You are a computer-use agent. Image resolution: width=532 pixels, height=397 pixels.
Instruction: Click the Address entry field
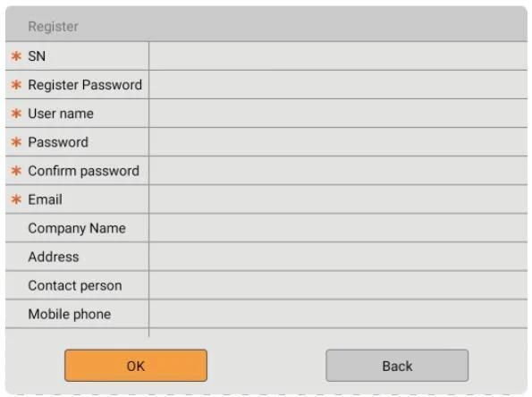click(x=338, y=257)
